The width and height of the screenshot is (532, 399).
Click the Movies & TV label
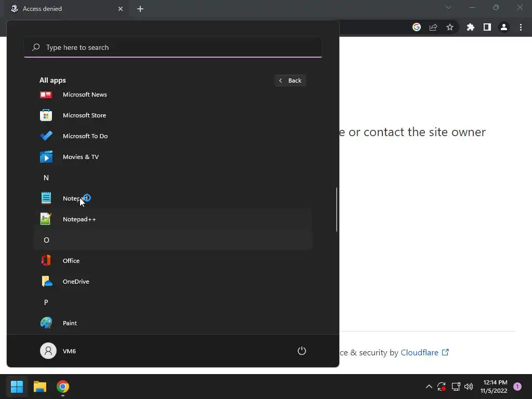point(81,157)
